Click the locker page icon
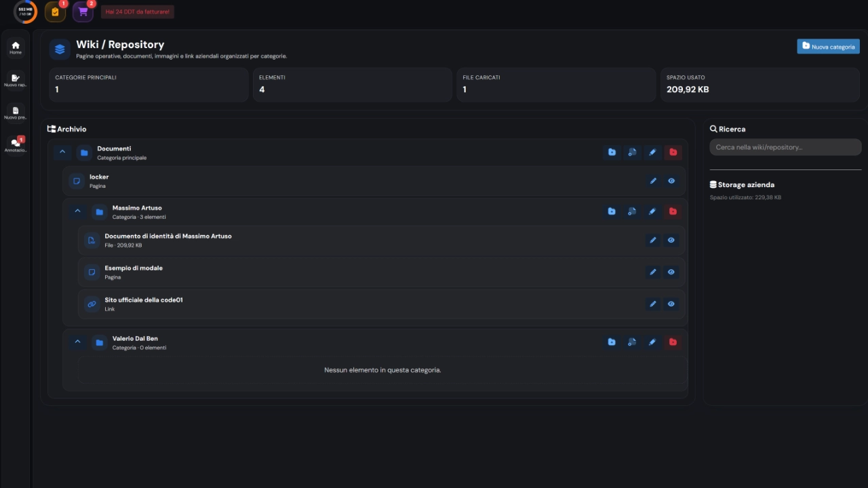This screenshot has width=868, height=488. click(x=77, y=181)
